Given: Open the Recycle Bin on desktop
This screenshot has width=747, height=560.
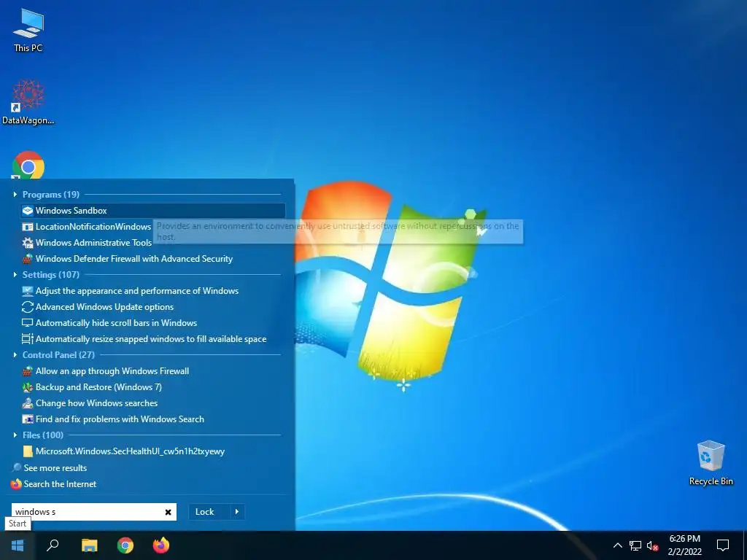Looking at the screenshot, I should 711,463.
